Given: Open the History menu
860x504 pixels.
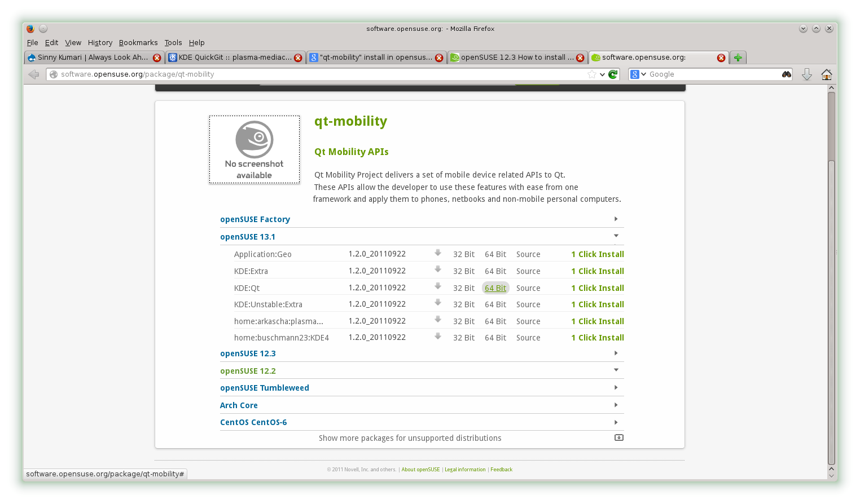Looking at the screenshot, I should pyautogui.click(x=100, y=43).
